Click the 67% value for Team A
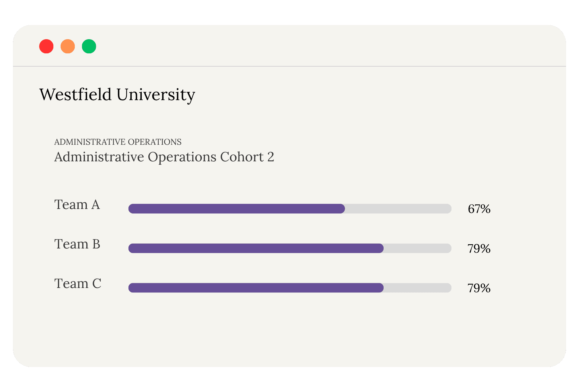The image size is (579, 392). coord(479,209)
